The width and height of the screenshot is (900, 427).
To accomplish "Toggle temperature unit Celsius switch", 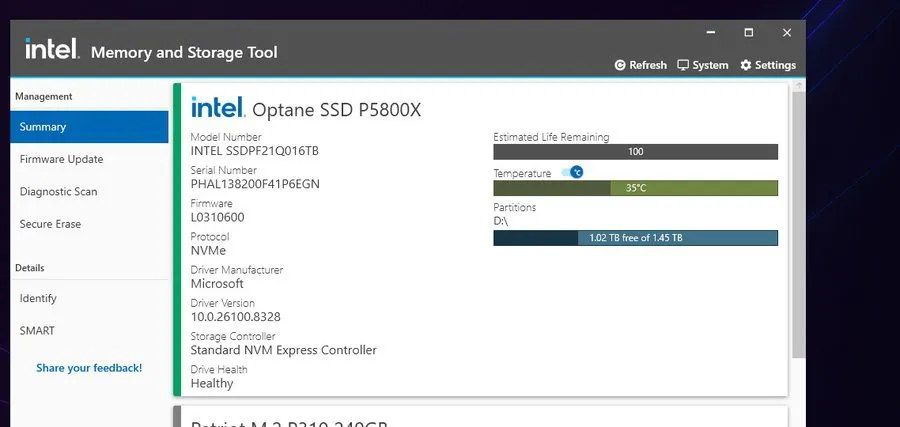I will pos(572,172).
